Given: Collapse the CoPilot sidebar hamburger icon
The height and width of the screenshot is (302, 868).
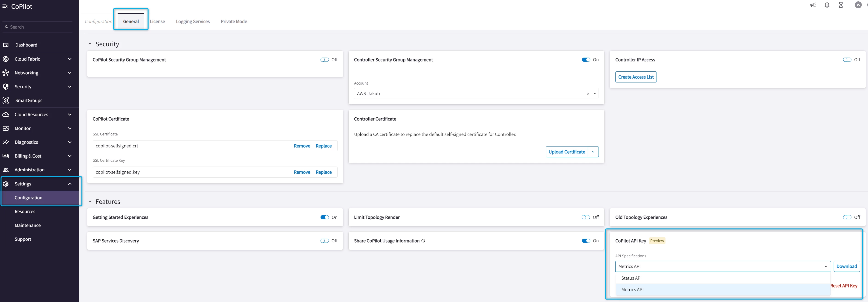Looking at the screenshot, I should [5, 6].
